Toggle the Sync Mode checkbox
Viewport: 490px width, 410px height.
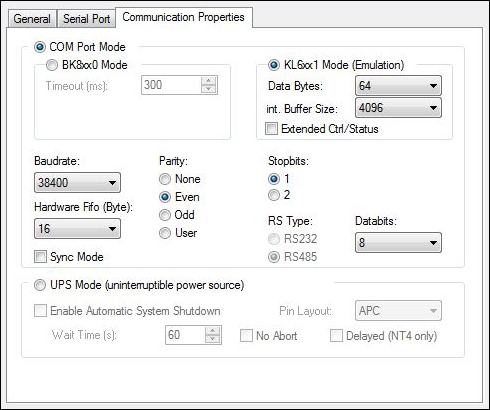click(x=40, y=257)
